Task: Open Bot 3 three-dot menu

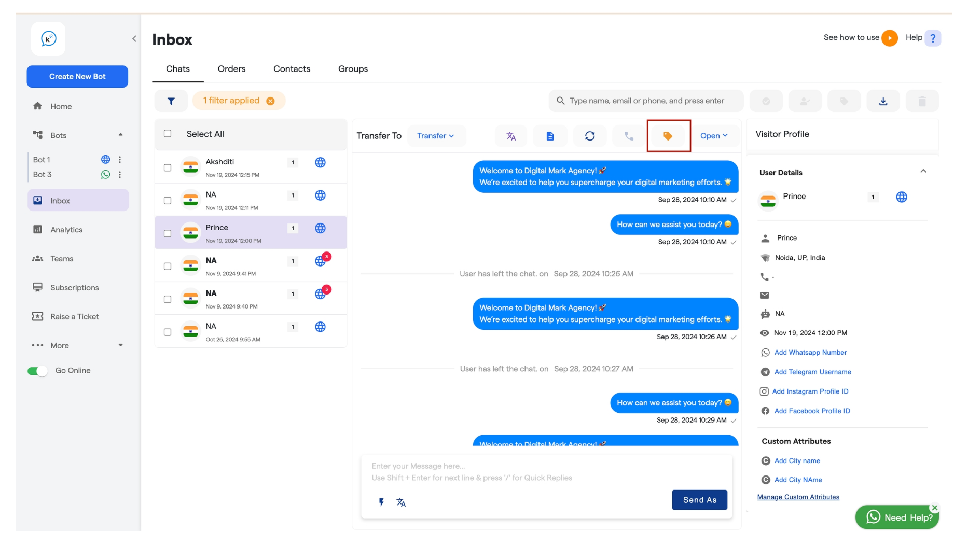Action: pyautogui.click(x=120, y=175)
